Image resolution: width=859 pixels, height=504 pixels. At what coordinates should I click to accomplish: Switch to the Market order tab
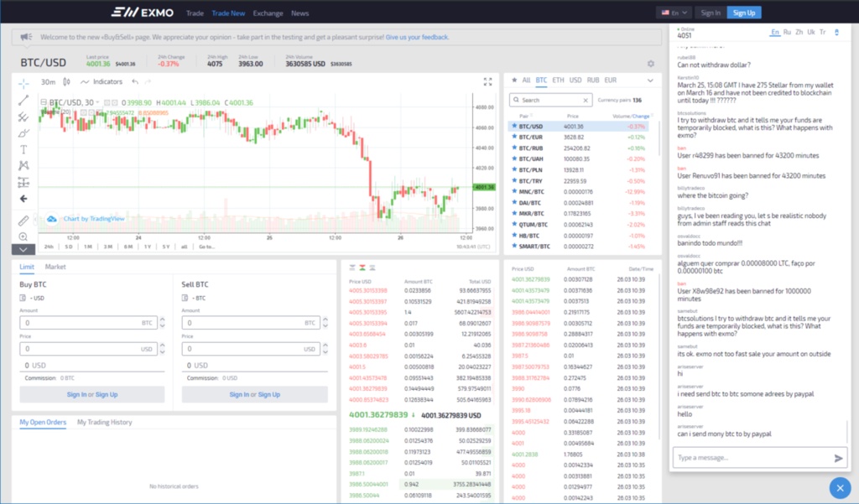pos(55,267)
